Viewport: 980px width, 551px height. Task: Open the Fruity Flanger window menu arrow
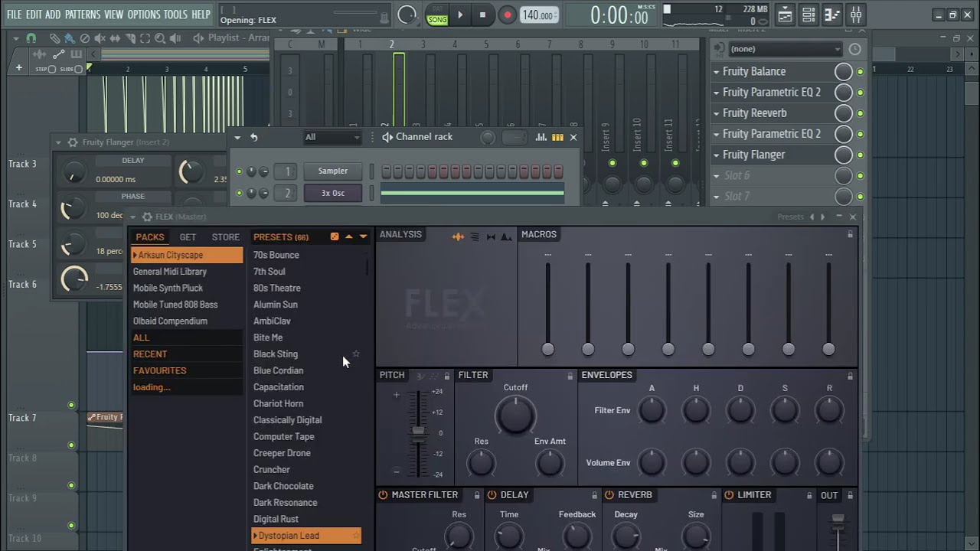click(58, 142)
